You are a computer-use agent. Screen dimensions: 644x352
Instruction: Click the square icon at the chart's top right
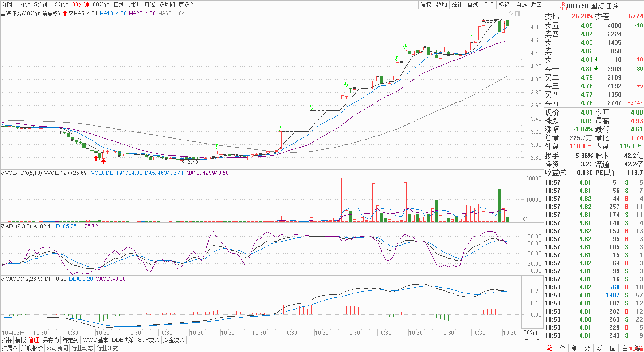click(517, 14)
